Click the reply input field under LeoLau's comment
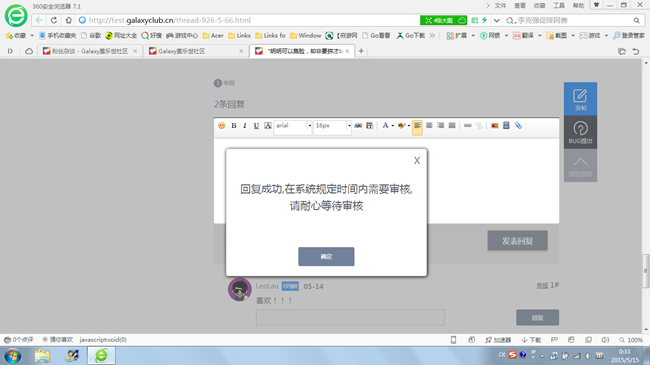650x365 pixels. (350, 317)
